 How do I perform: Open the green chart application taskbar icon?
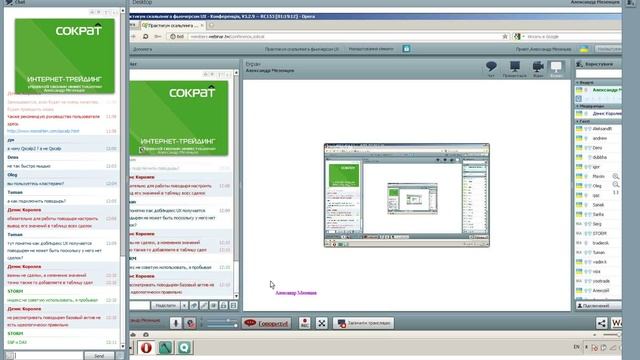(165, 347)
